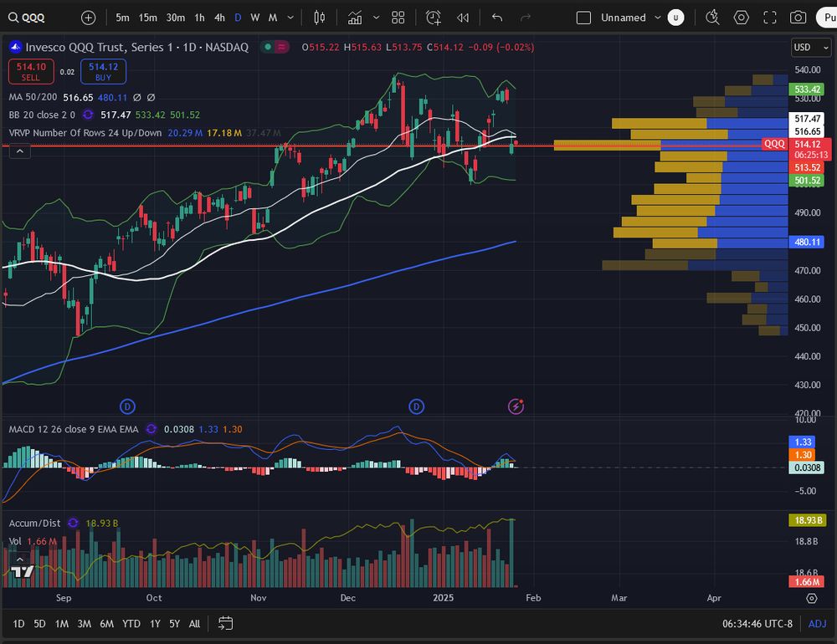Toggle ADJ adjusted data

[x=817, y=624]
